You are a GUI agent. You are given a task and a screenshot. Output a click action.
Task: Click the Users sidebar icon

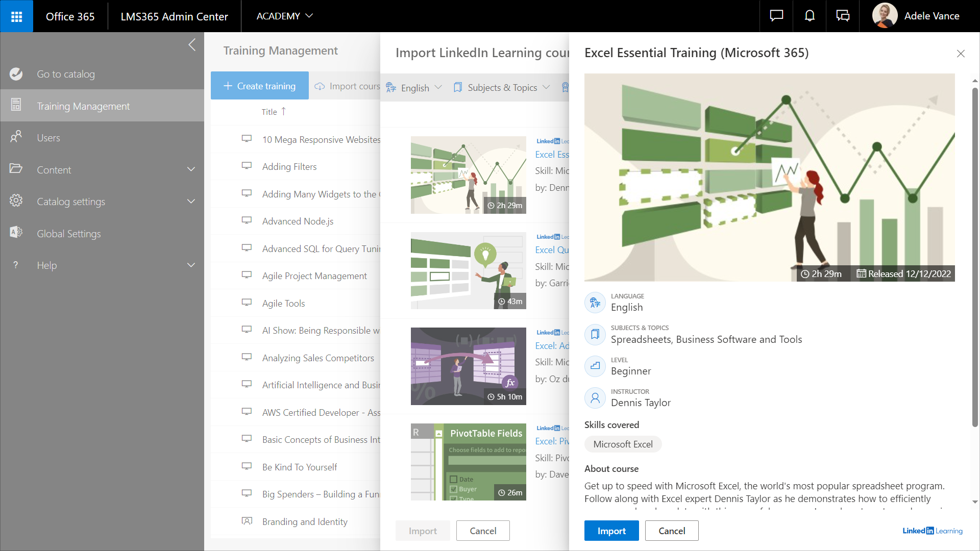pyautogui.click(x=16, y=137)
